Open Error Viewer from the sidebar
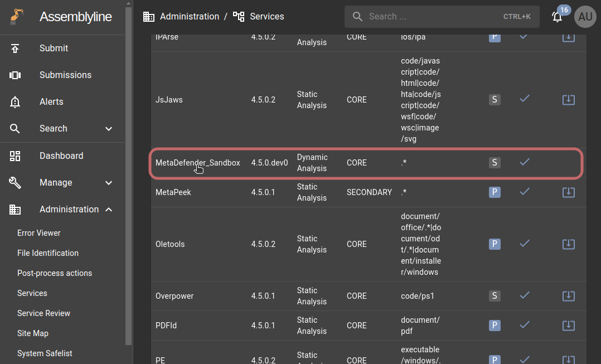Image resolution: width=601 pixels, height=364 pixels. [x=38, y=233]
